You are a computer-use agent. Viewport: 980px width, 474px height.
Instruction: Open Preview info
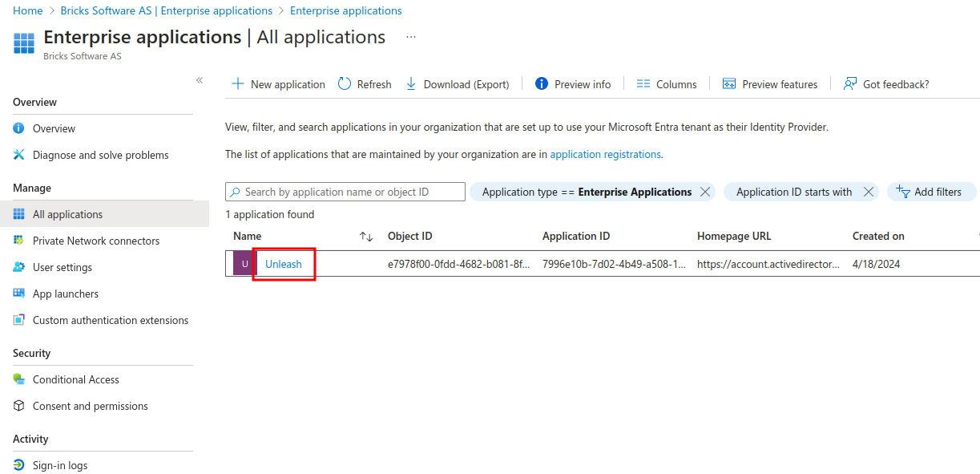(543, 83)
